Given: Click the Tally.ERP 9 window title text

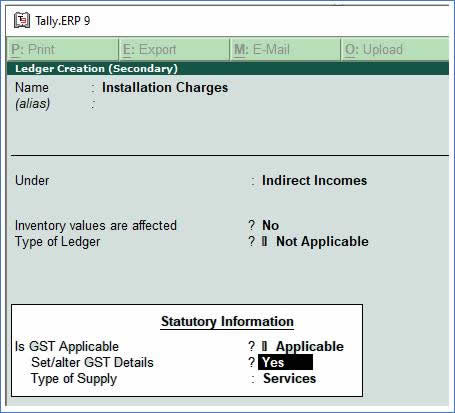Looking at the screenshot, I should 63,21.
